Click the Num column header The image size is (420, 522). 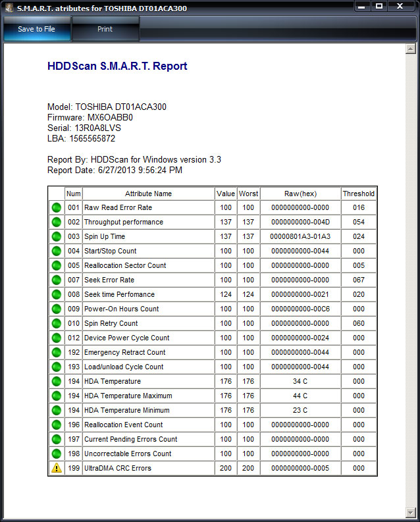pyautogui.click(x=74, y=194)
